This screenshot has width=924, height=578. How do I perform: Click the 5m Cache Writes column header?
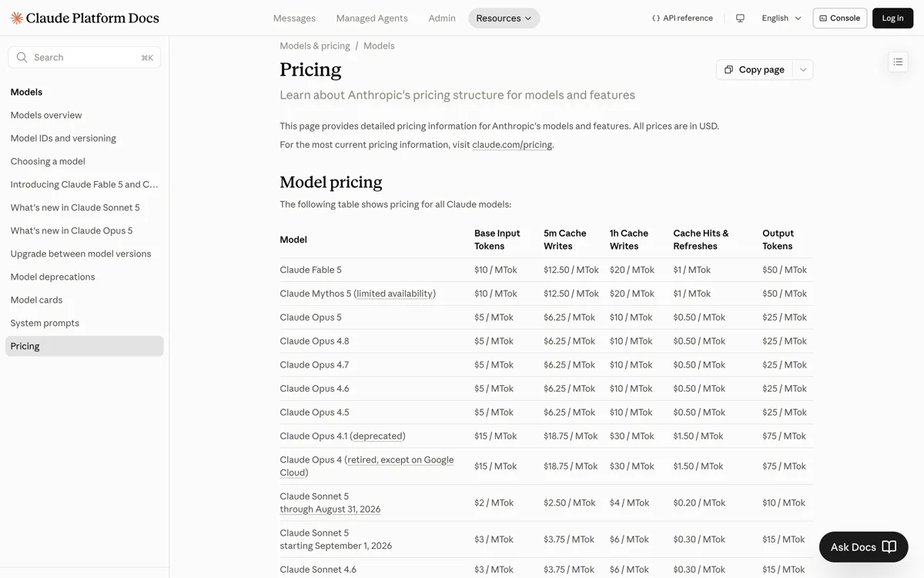pos(565,240)
